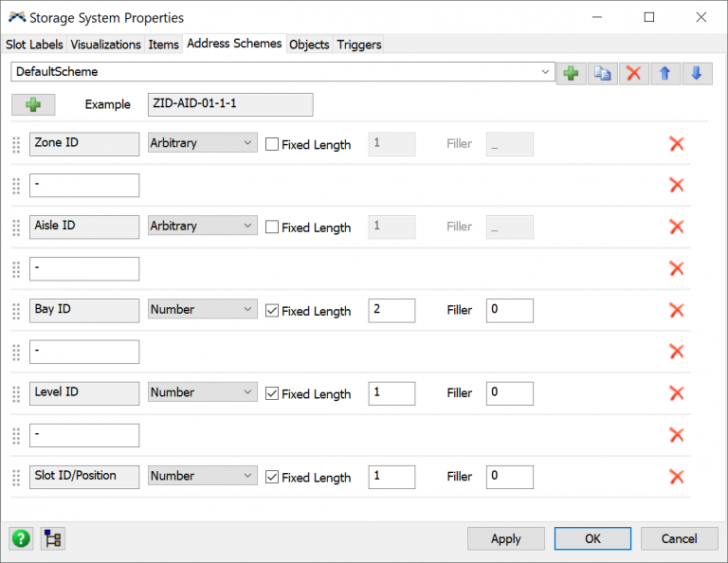Click the Apply button
The height and width of the screenshot is (563, 728).
[505, 538]
